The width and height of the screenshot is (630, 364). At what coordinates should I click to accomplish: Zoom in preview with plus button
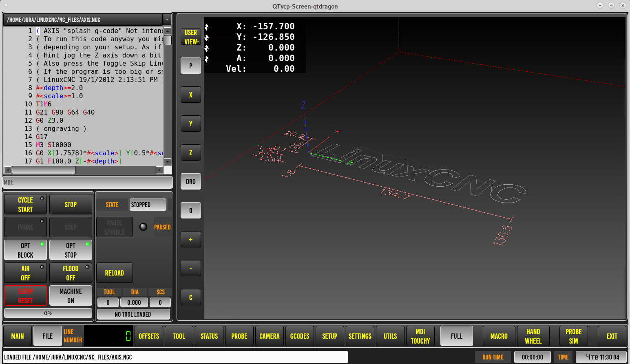[191, 239]
